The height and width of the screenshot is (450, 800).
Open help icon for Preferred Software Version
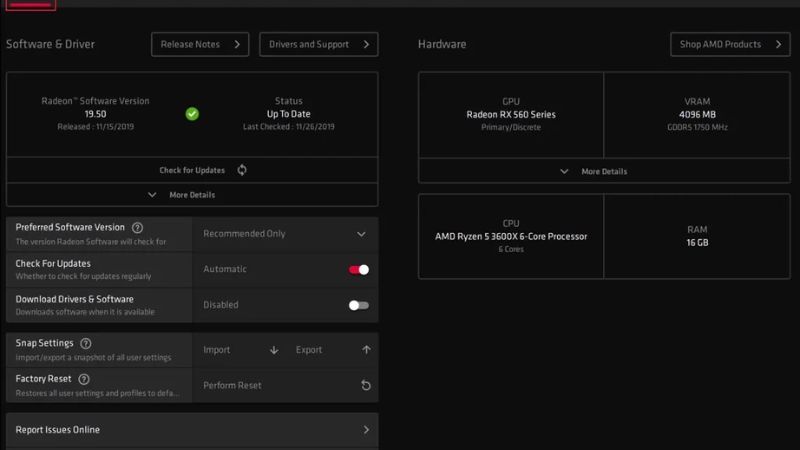[137, 228]
